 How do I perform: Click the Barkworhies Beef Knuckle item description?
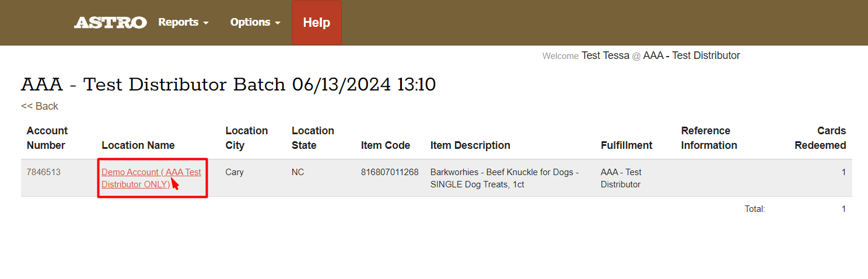coord(505,178)
